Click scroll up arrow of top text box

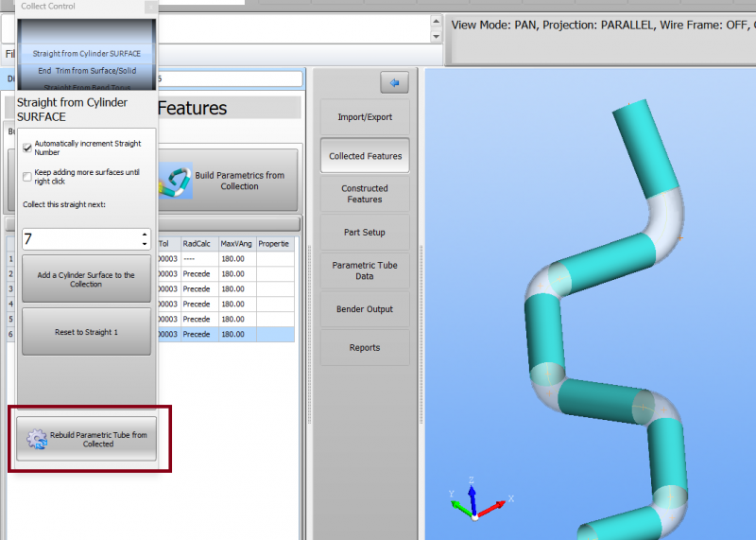[436, 21]
